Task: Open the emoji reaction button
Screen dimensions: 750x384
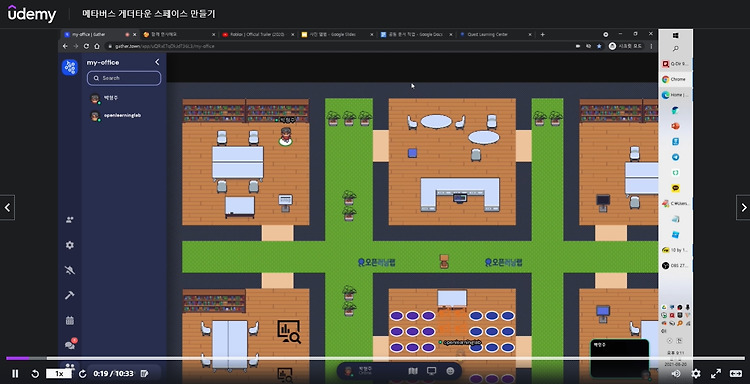Action: [450, 371]
